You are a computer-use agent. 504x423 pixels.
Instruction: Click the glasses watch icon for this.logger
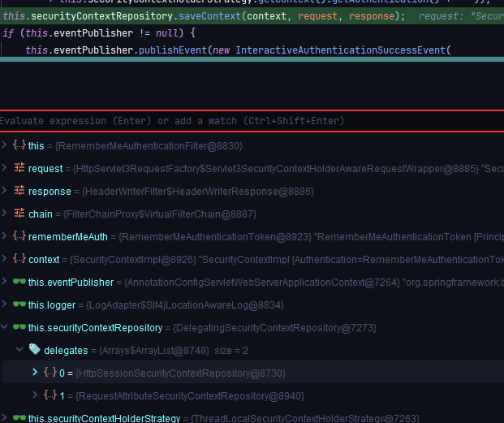point(19,304)
